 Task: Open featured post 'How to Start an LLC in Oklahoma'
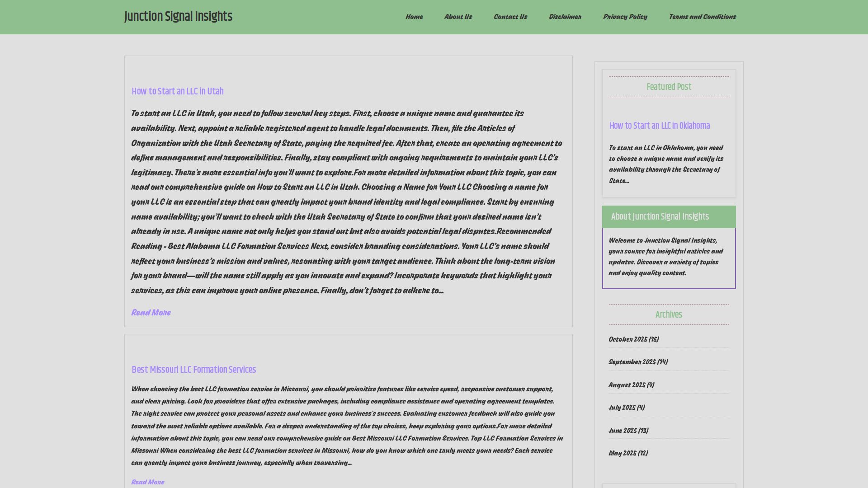[x=659, y=126]
